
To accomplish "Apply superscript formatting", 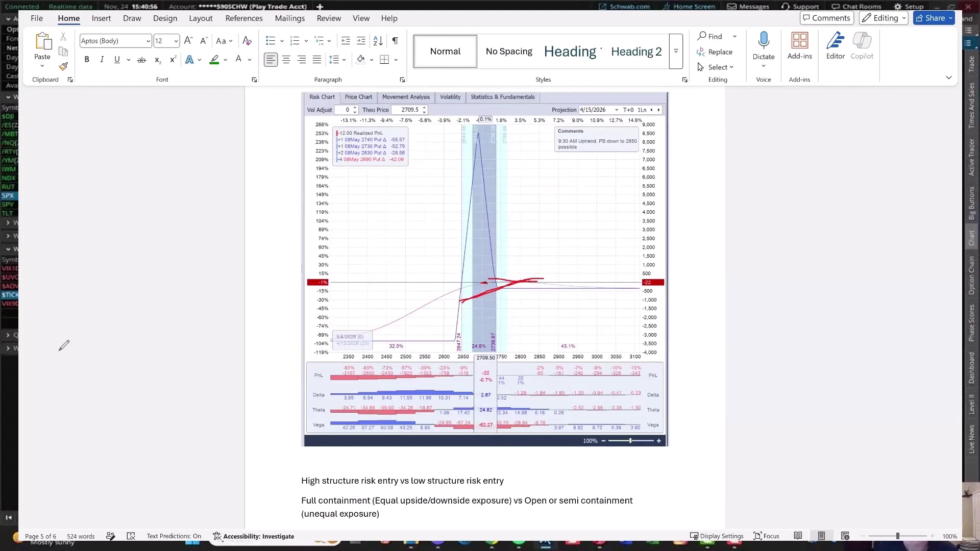I will click(173, 60).
